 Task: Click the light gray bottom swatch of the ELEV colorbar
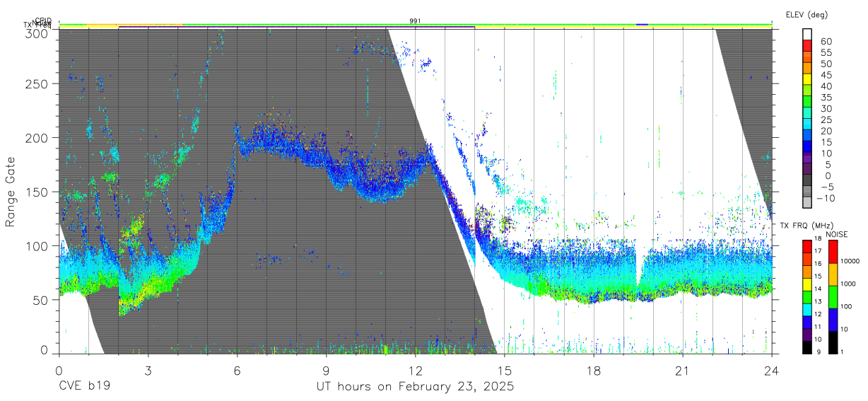pos(808,204)
